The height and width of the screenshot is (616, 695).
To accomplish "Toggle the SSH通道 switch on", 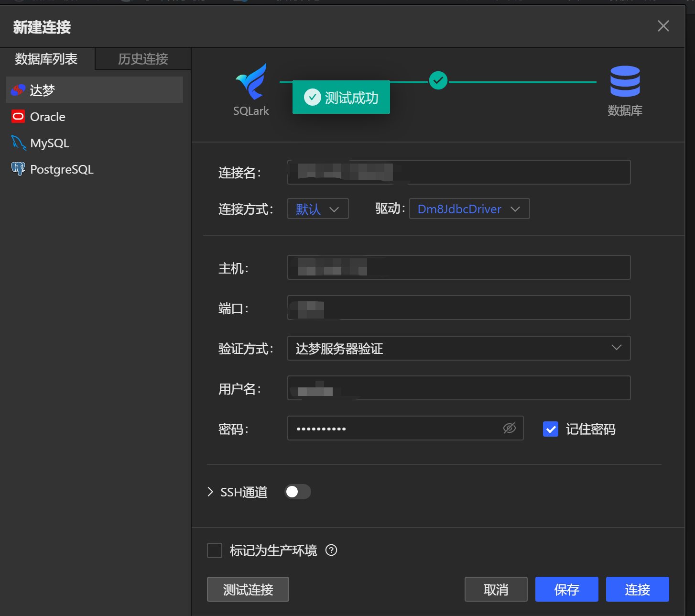I will click(297, 492).
